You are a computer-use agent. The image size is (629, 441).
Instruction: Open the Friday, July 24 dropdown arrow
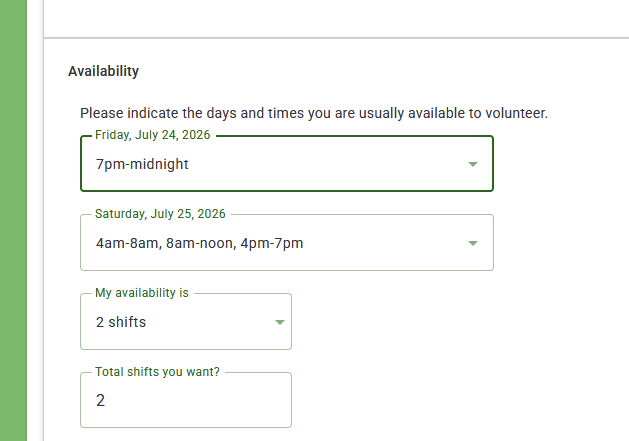point(473,164)
